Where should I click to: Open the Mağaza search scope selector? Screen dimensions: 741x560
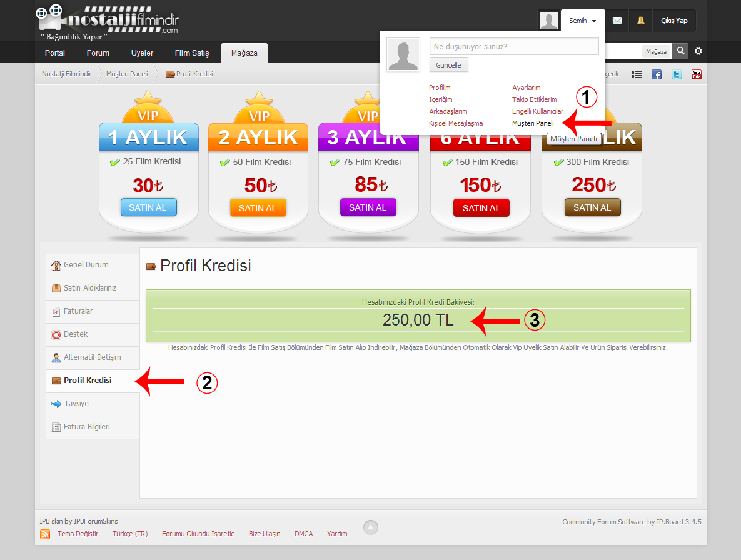click(x=657, y=51)
